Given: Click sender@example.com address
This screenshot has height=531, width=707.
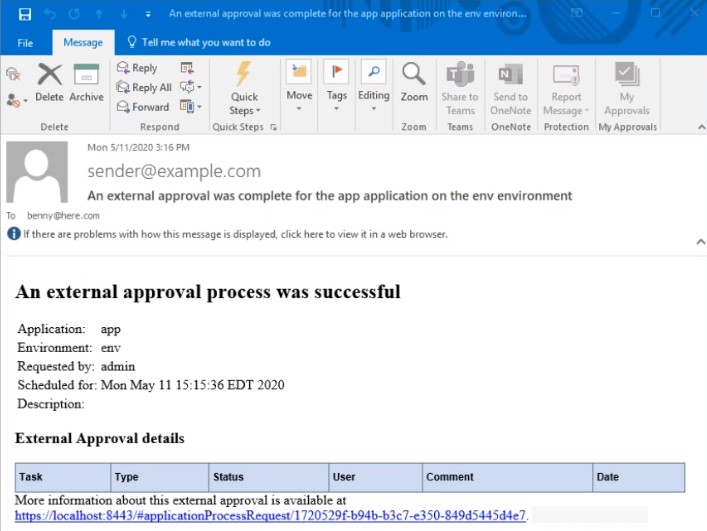Looking at the screenshot, I should [x=174, y=171].
